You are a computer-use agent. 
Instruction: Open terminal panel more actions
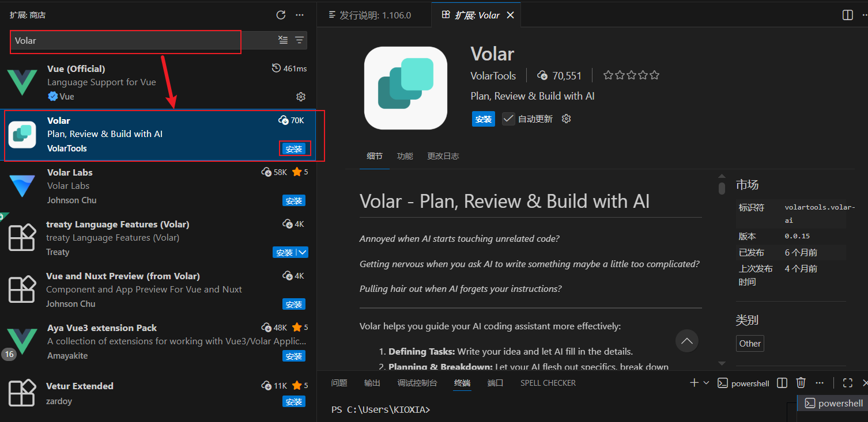click(821, 383)
